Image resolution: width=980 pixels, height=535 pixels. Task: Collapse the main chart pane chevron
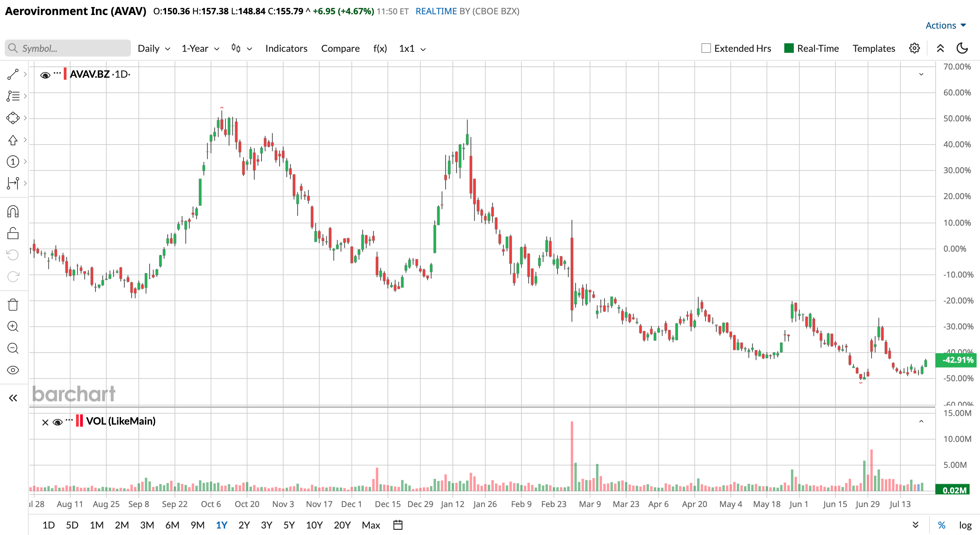click(x=921, y=74)
